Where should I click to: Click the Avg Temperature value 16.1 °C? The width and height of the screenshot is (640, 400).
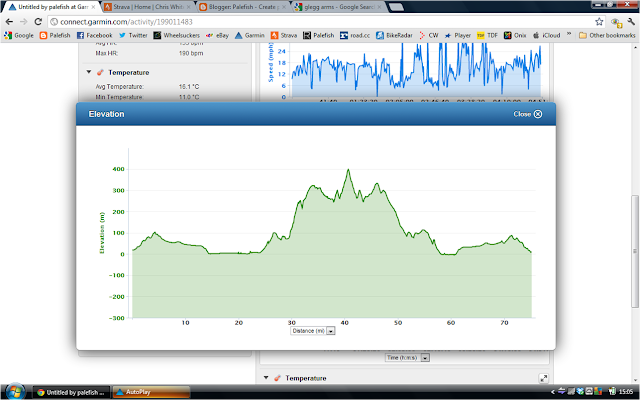click(x=189, y=87)
